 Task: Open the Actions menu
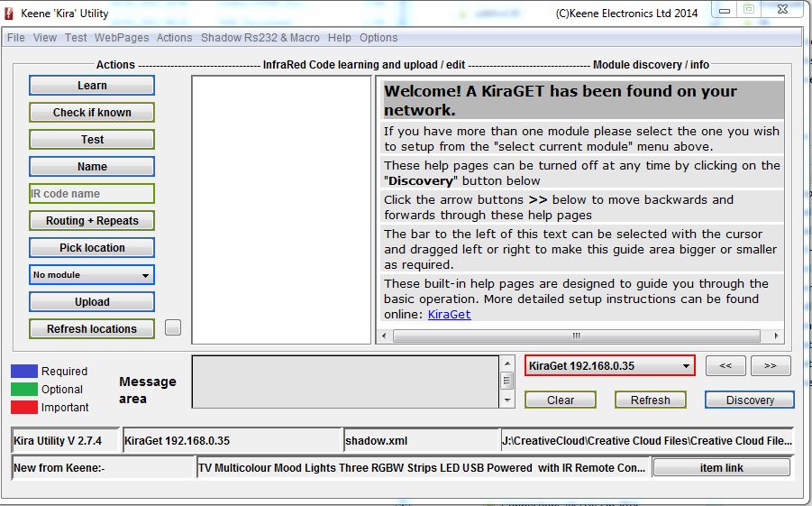174,38
